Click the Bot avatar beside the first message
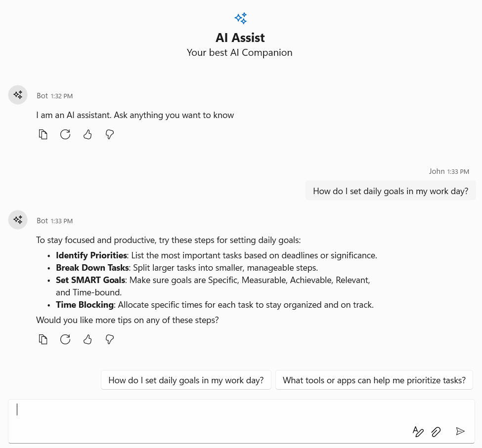This screenshot has width=482, height=448. pos(18,95)
